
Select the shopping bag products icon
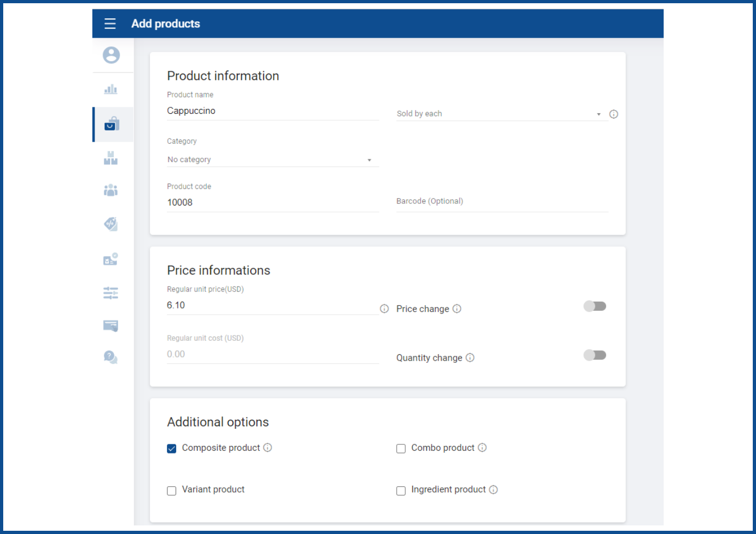(112, 124)
